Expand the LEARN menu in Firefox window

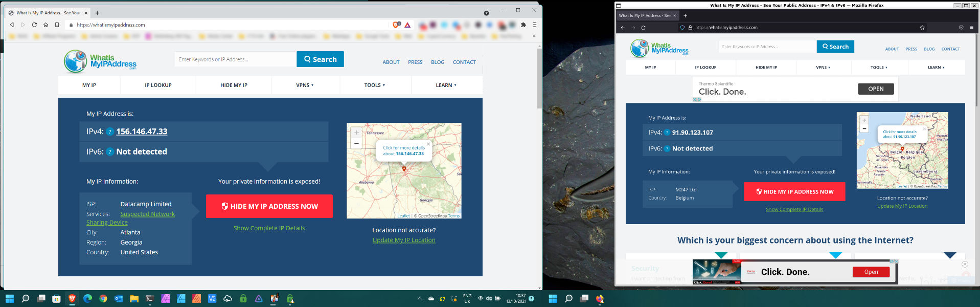coord(937,68)
